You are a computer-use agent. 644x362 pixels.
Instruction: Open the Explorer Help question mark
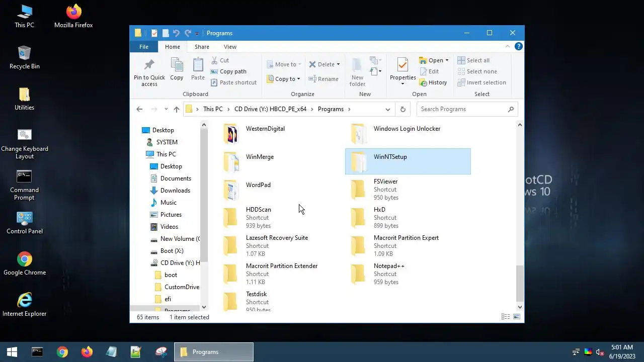click(x=519, y=46)
